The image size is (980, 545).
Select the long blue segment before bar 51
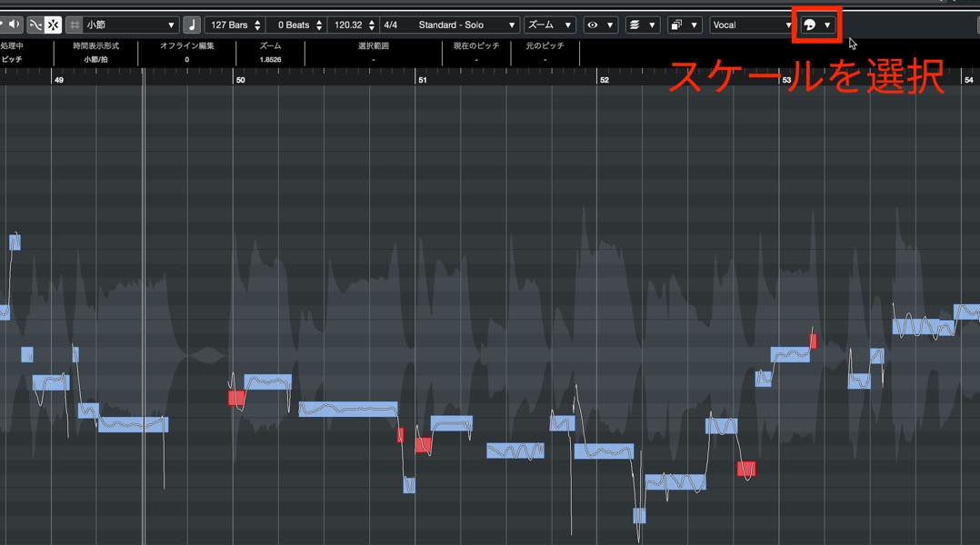coord(348,409)
